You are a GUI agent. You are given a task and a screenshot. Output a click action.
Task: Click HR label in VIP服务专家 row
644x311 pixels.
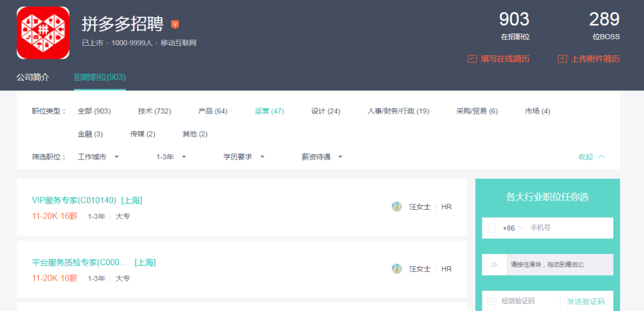click(447, 207)
